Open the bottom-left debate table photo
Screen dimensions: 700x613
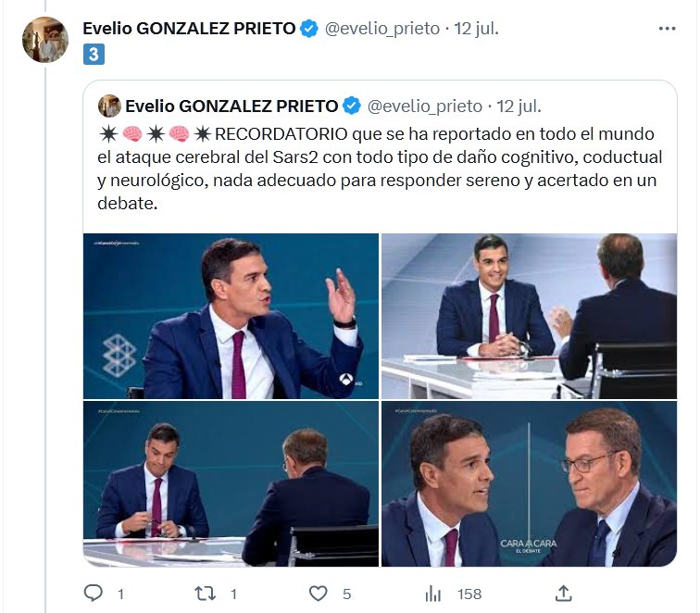point(231,483)
